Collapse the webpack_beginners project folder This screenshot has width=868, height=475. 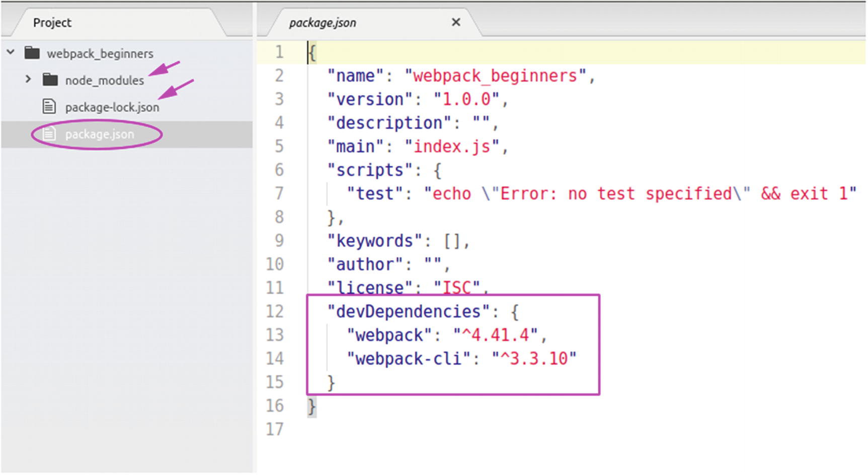click(x=11, y=52)
